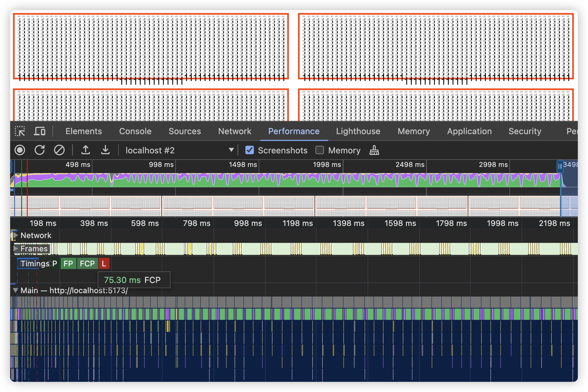Open the Console tab
This screenshot has width=588, height=392.
click(135, 131)
